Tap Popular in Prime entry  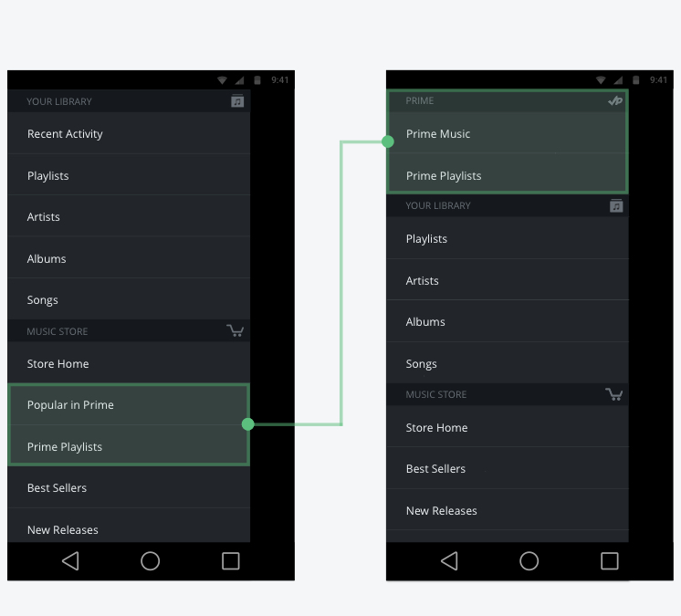[x=129, y=404]
